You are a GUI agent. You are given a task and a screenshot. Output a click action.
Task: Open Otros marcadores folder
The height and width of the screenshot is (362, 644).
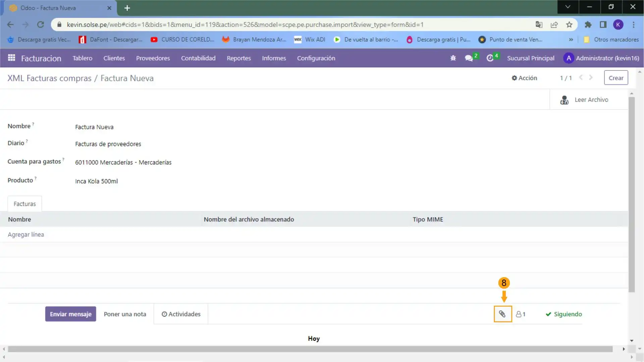tap(611, 40)
